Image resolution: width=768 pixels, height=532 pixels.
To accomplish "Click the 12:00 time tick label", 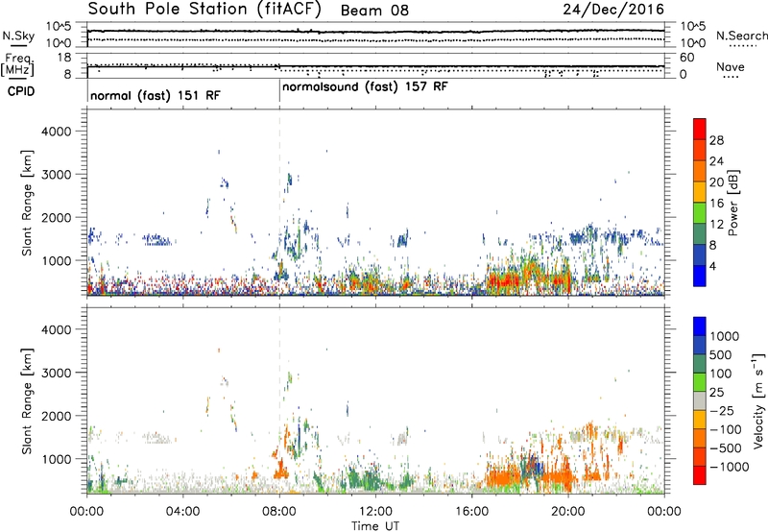I will coord(375,512).
